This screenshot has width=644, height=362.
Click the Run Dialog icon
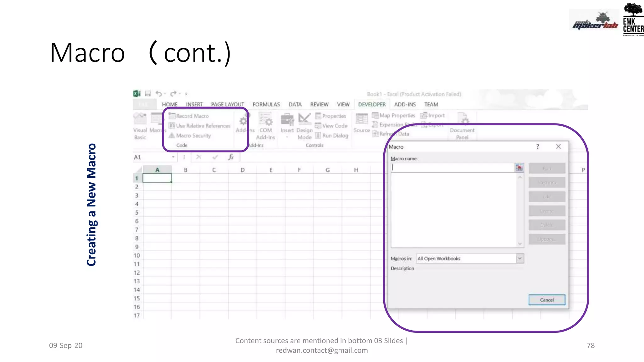(x=318, y=135)
